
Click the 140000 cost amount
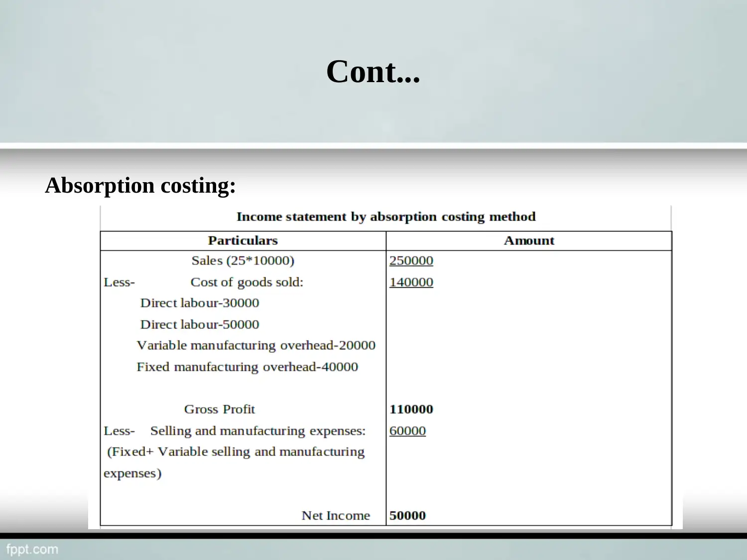(411, 282)
